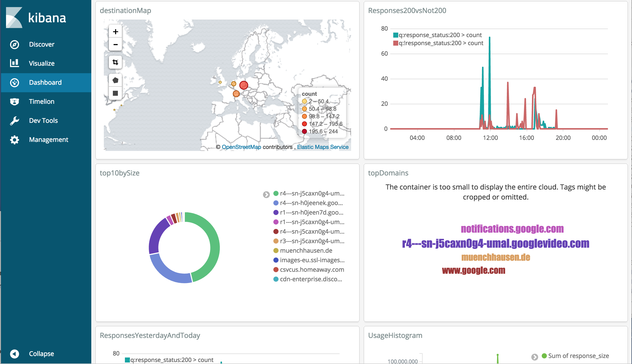
Task: Open the Visualize section
Action: tap(42, 63)
